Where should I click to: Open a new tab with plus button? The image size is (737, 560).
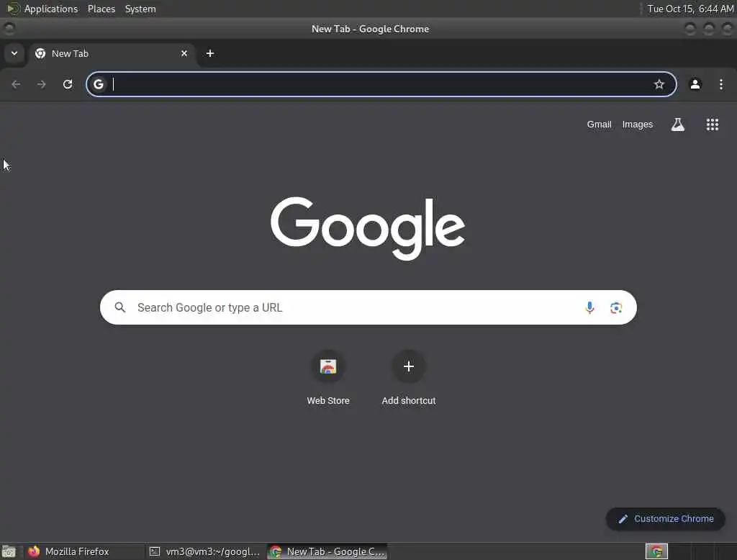click(x=210, y=53)
